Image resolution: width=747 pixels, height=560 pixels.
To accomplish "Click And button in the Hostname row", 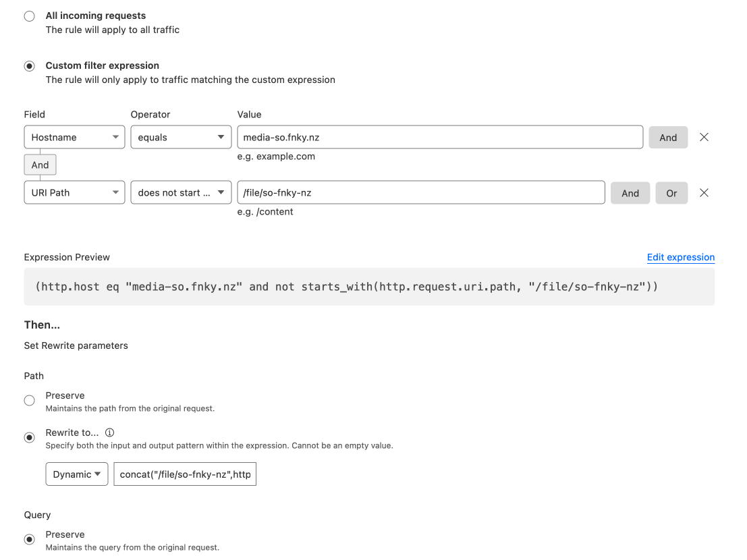I will (667, 137).
